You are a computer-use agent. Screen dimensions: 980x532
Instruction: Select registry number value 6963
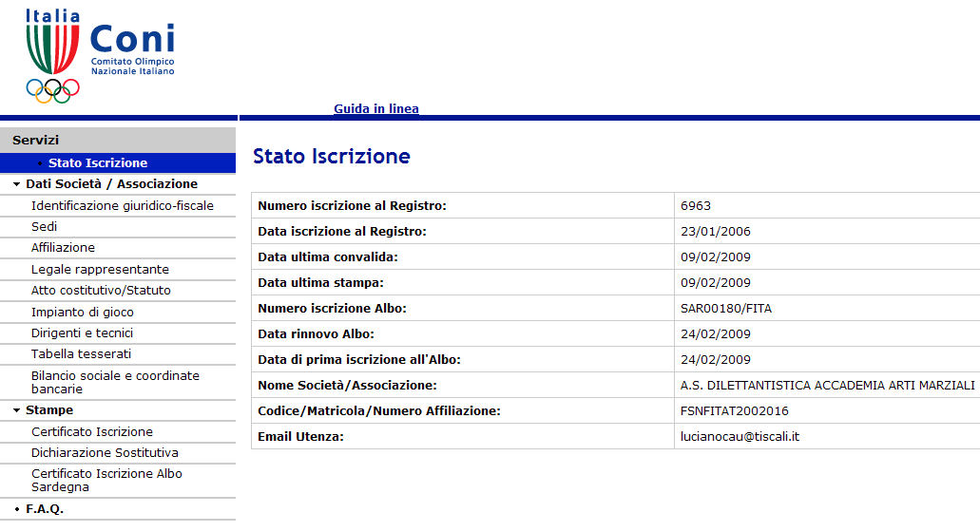click(696, 205)
